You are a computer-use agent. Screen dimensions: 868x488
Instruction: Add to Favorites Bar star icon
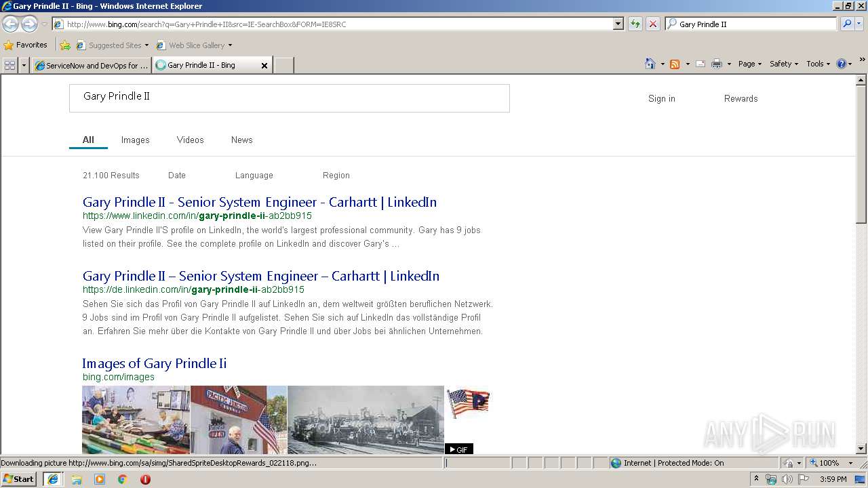pyautogui.click(x=65, y=45)
